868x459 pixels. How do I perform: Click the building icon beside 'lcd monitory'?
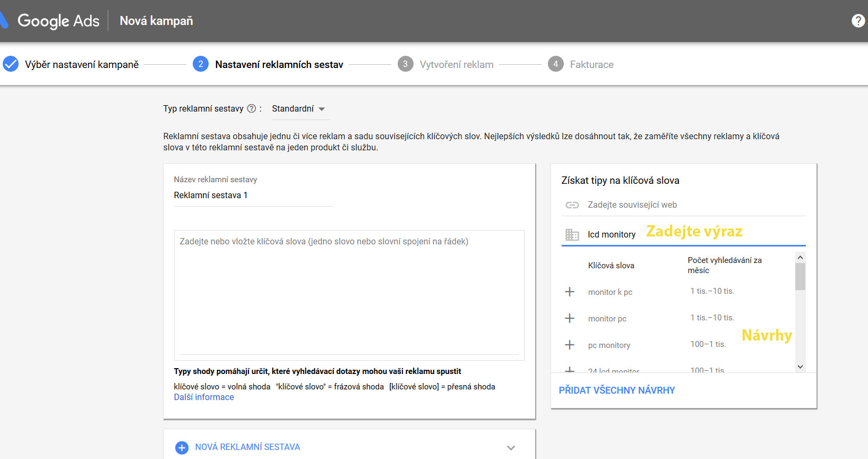coord(572,235)
